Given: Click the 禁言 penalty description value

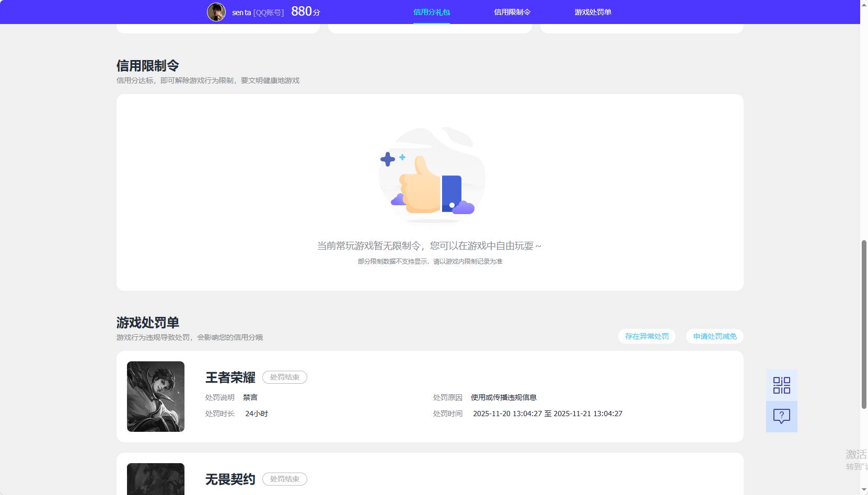Looking at the screenshot, I should pyautogui.click(x=250, y=397).
